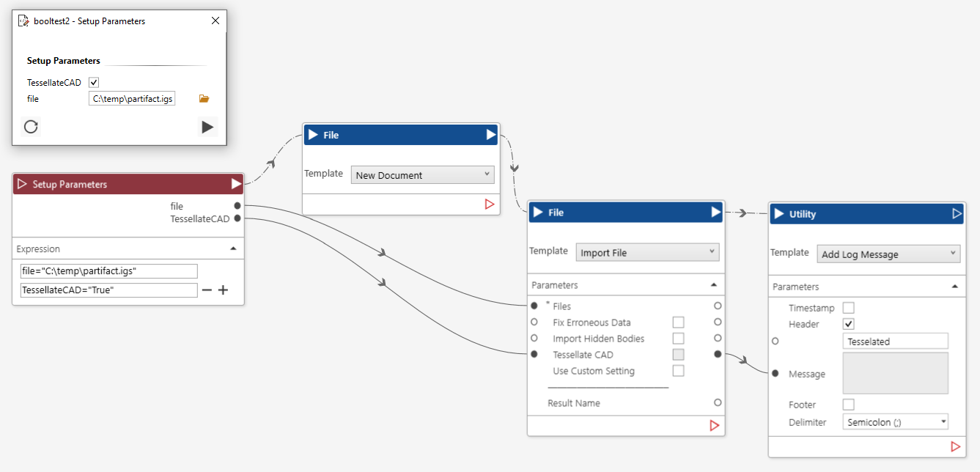
Task: Open the New Document template dropdown
Action: pyautogui.click(x=423, y=175)
